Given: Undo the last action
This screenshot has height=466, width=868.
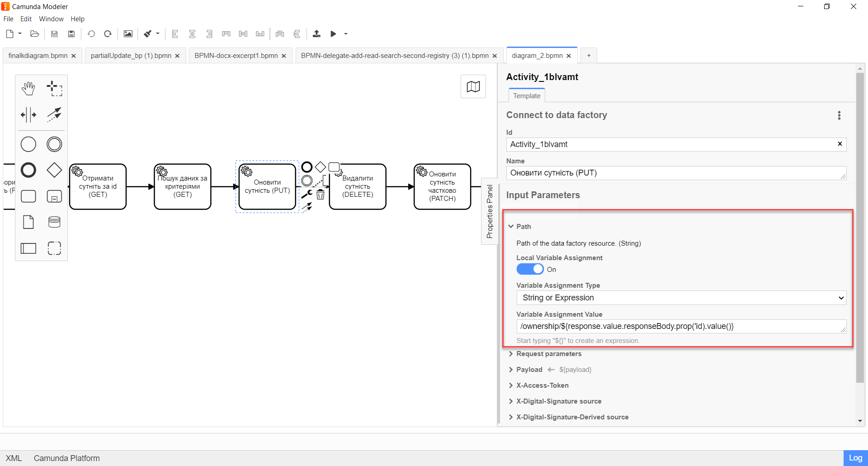Looking at the screenshot, I should 91,34.
